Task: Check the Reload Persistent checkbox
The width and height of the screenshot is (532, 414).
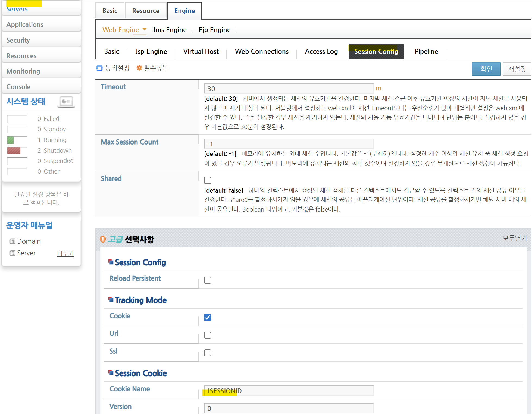Action: [x=208, y=280]
